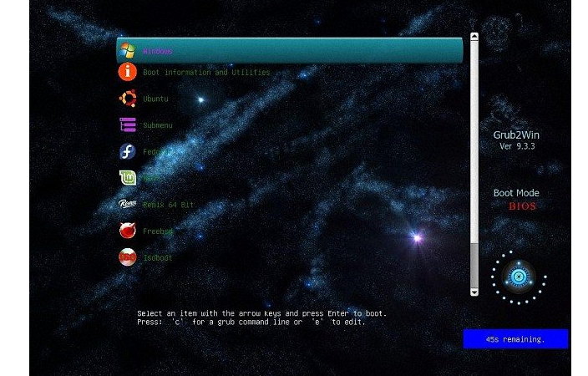Select the Windows boot entry

pyautogui.click(x=290, y=50)
